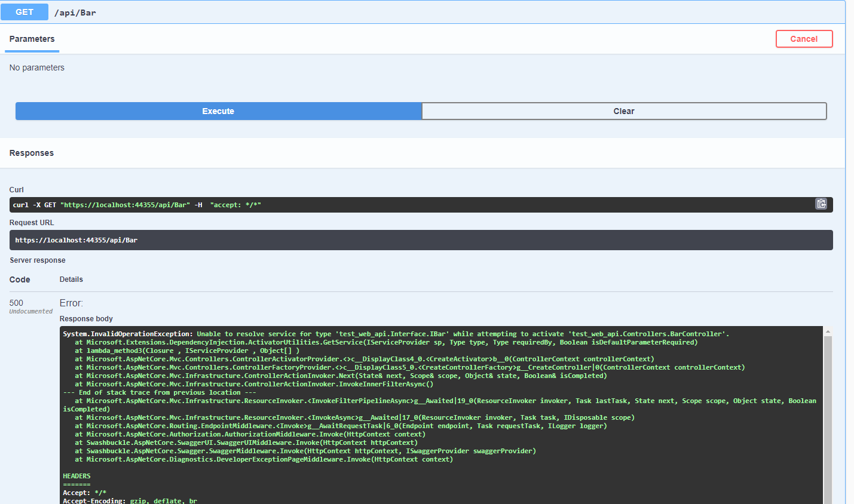Clear the response with Clear button

coord(624,111)
